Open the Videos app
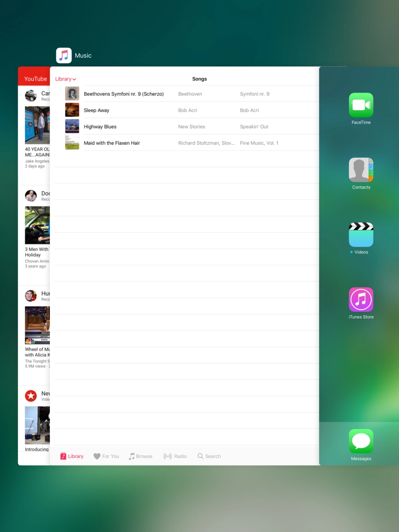 pos(361,234)
